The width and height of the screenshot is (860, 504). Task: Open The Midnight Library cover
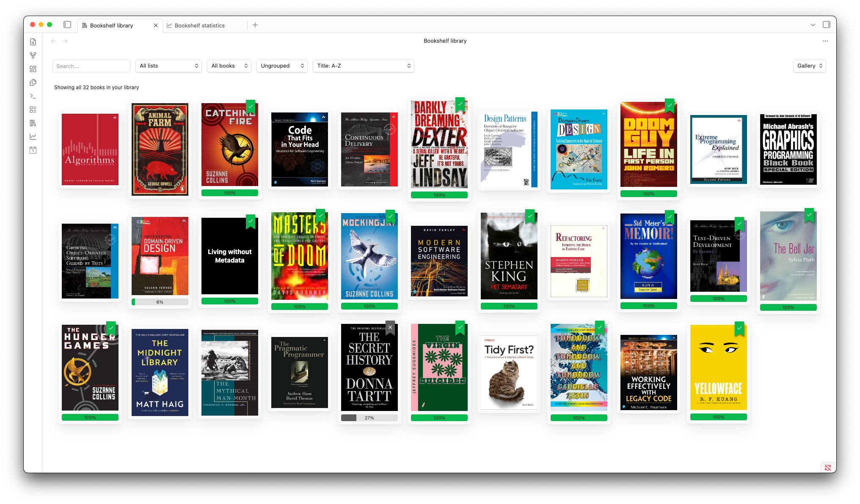pyautogui.click(x=160, y=373)
